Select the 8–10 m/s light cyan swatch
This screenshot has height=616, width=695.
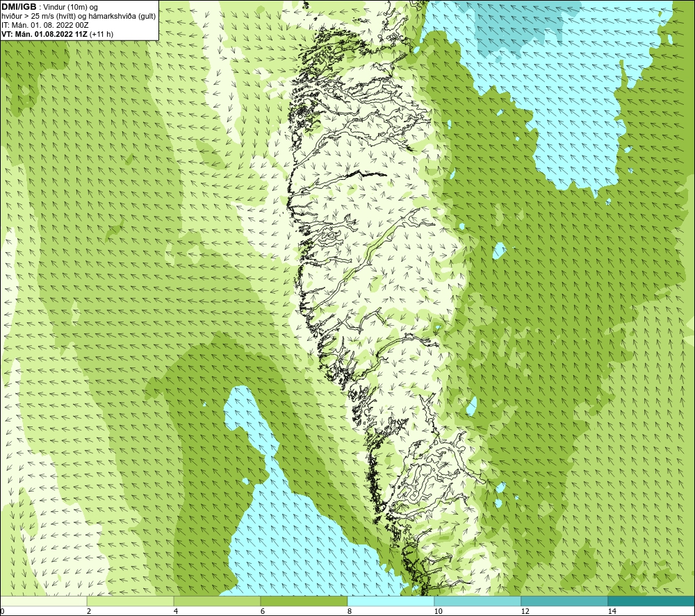(x=391, y=601)
